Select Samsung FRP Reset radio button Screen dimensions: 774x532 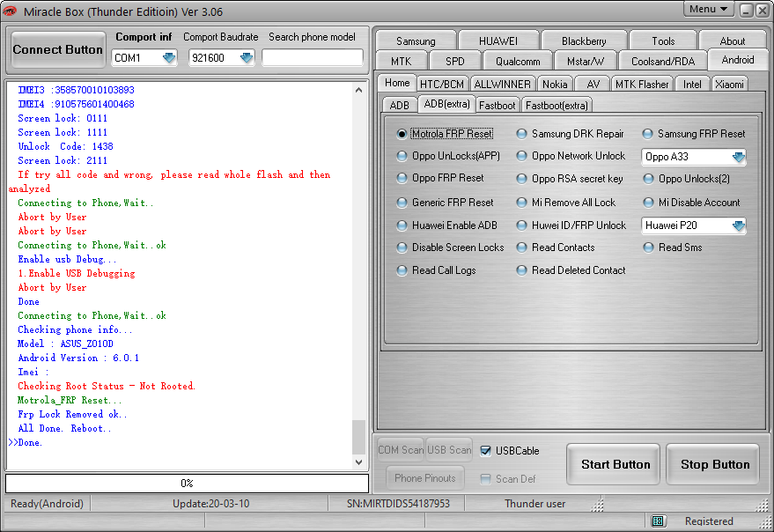[694, 134]
